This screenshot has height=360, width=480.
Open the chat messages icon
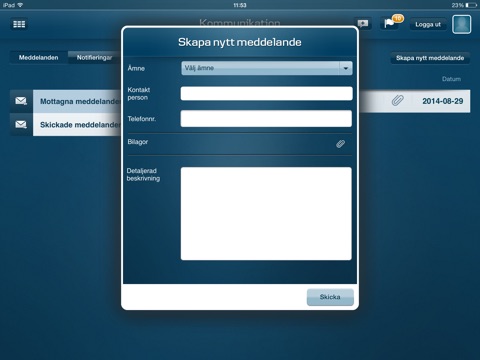pos(363,24)
